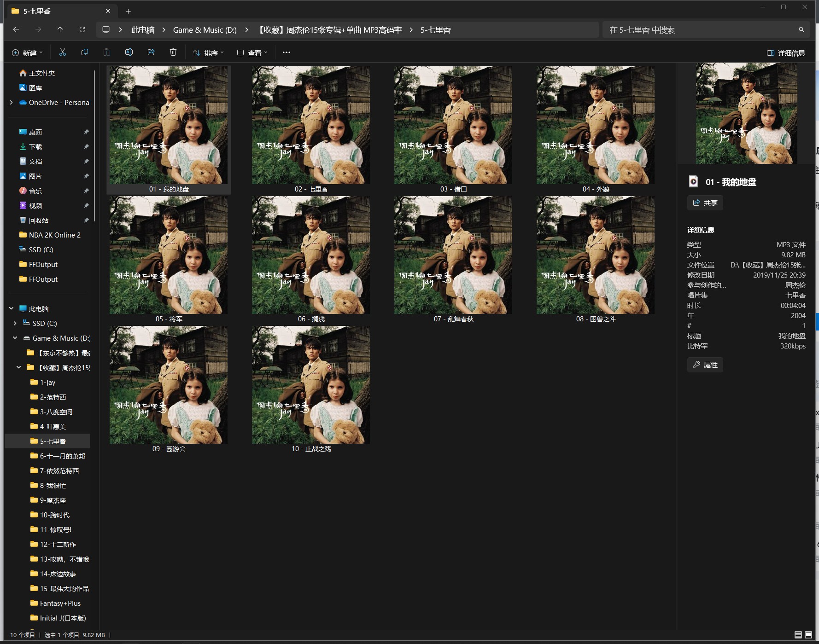819x644 pixels.
Task: Click the 共享 button in details pane
Action: point(705,203)
